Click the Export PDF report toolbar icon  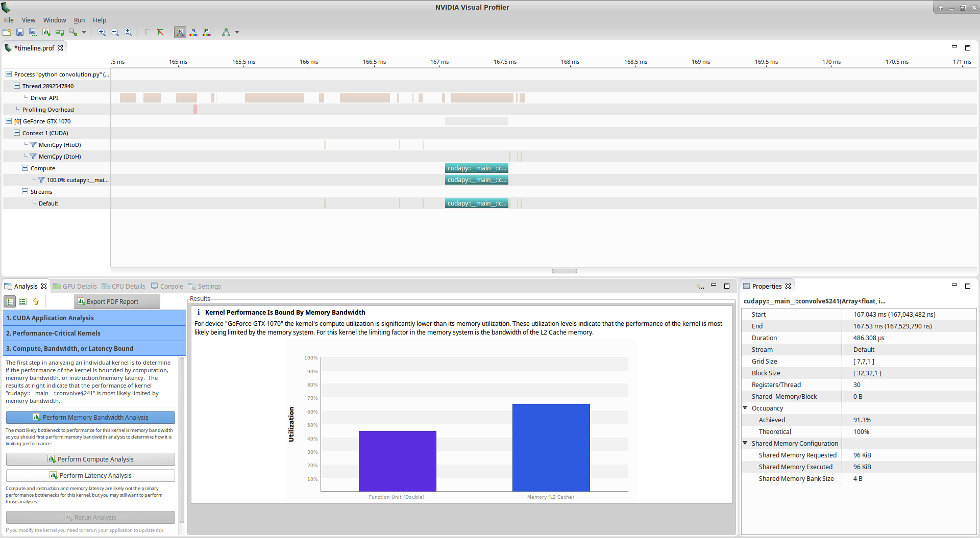pos(46,32)
